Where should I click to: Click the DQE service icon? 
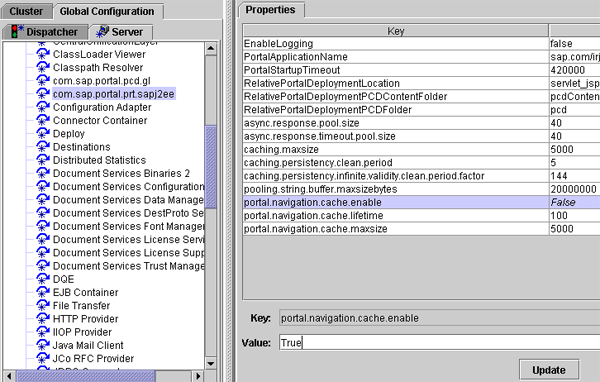point(43,279)
